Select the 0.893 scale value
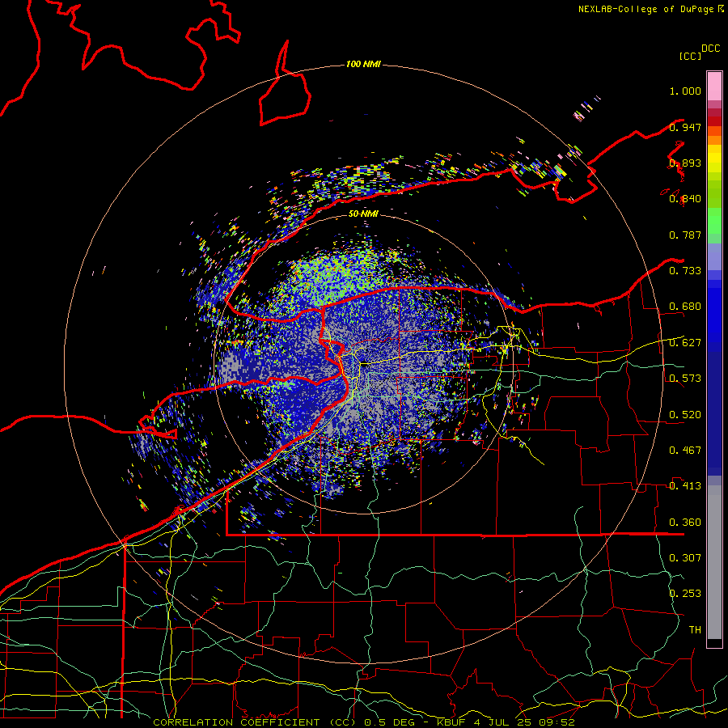728x728 pixels. click(685, 163)
